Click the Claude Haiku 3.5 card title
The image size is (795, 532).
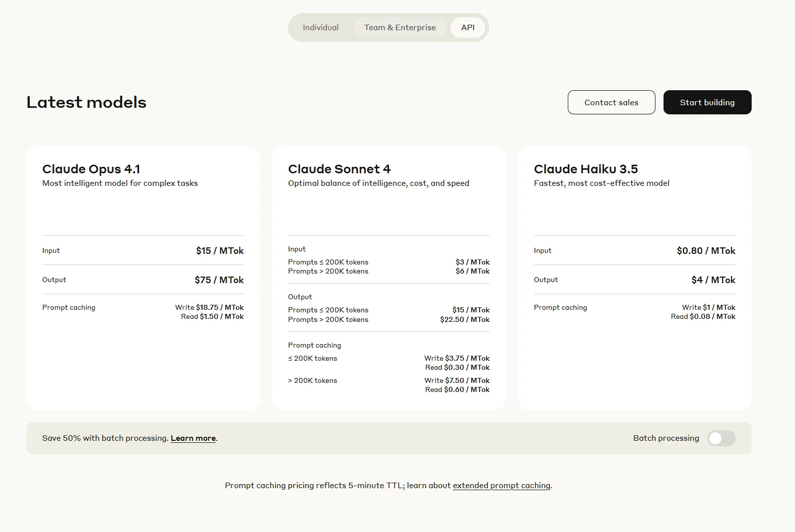tap(585, 169)
